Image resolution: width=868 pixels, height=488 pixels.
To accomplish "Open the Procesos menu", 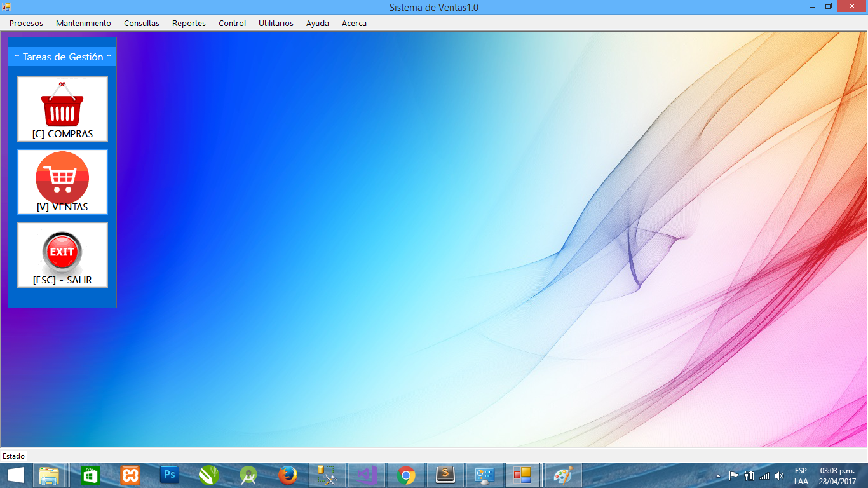I will coord(27,23).
